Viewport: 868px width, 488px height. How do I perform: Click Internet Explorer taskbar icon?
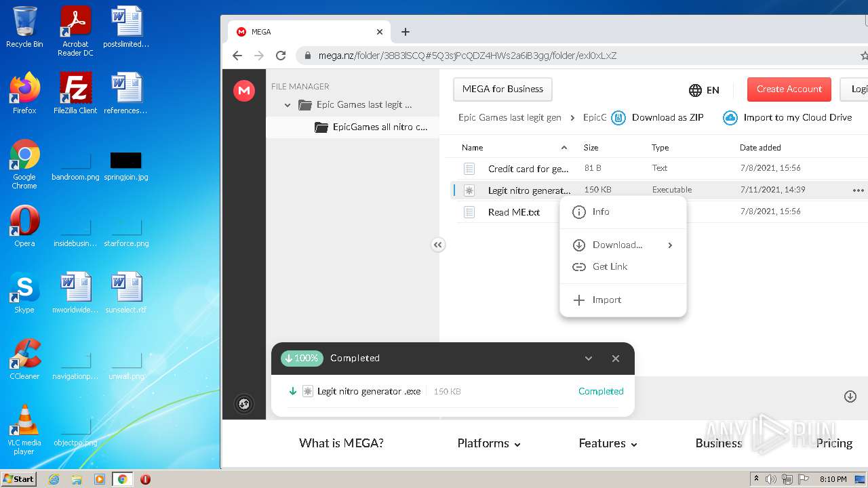54,479
